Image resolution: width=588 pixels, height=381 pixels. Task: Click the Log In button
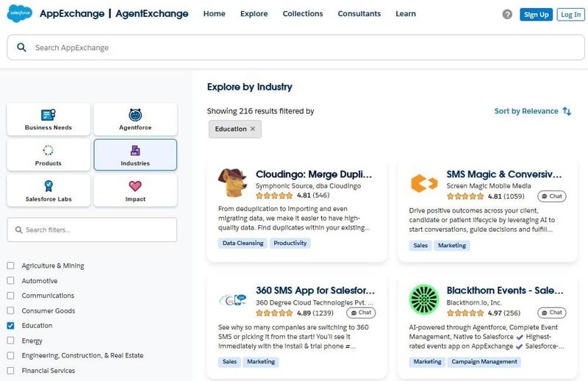571,15
